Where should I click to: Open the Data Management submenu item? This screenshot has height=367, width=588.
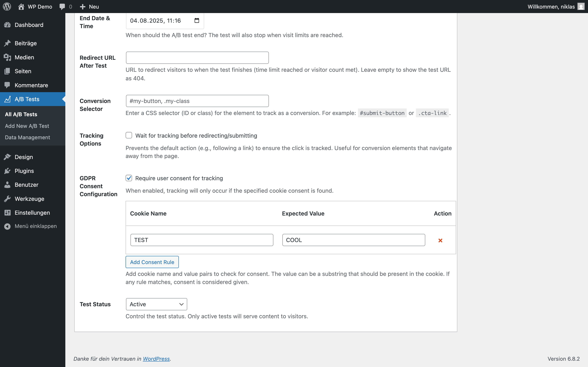tap(27, 137)
